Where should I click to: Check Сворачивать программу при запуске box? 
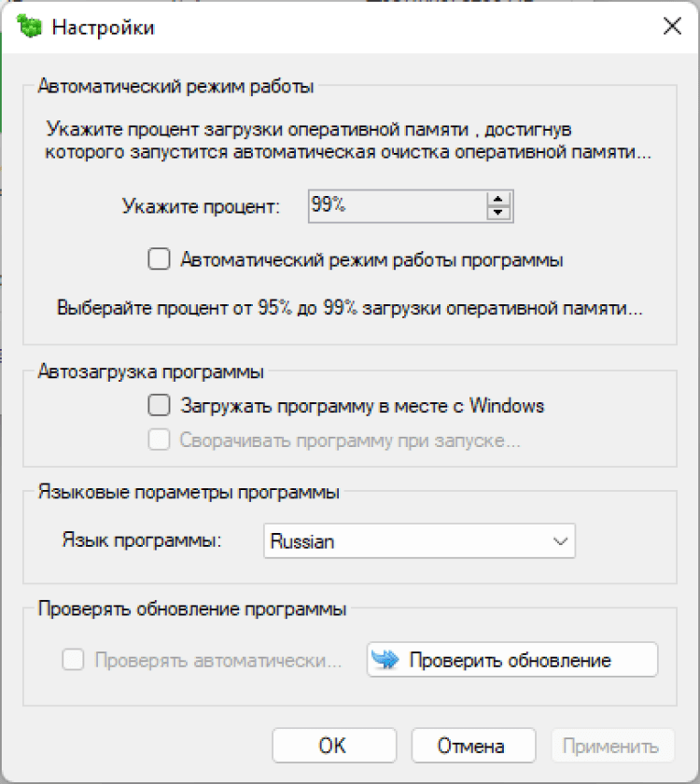[x=159, y=441]
